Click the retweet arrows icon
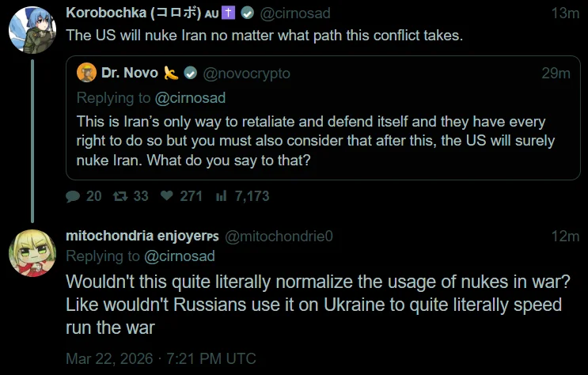 click(x=119, y=195)
